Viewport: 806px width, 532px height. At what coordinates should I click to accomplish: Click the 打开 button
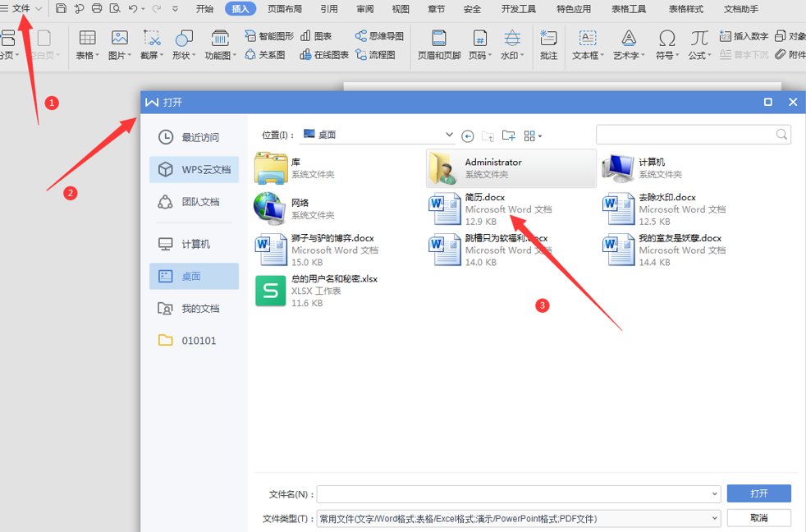point(758,493)
